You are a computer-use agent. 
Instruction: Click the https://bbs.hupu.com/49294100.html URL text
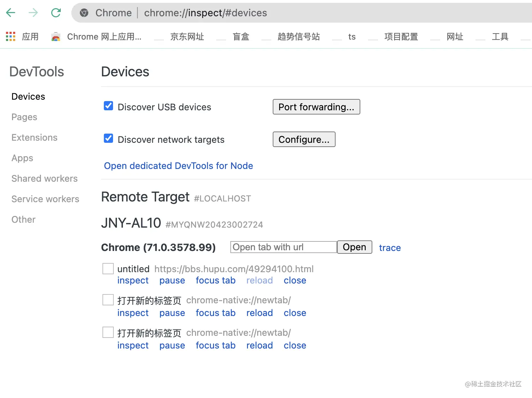(x=234, y=269)
